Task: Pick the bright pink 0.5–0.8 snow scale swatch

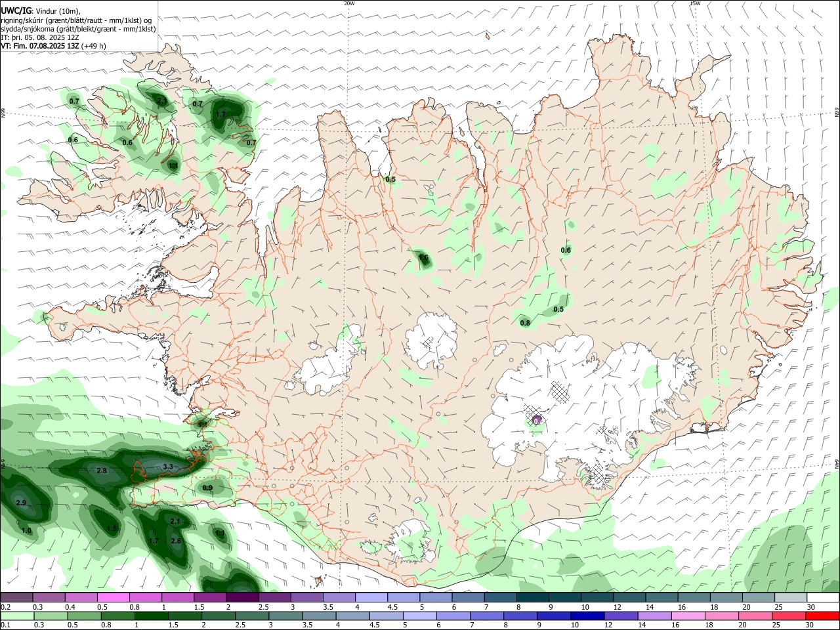Action: coord(113,597)
